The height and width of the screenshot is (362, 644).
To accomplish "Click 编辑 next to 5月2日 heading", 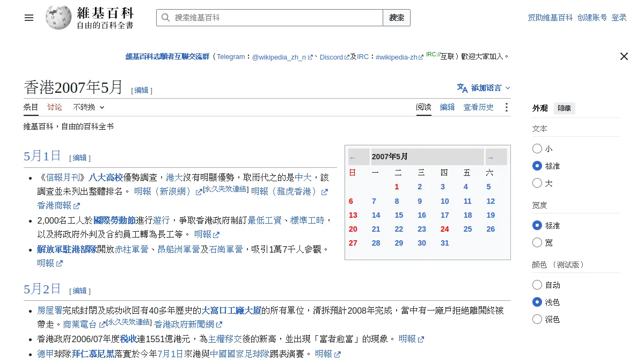I will coord(80,291).
